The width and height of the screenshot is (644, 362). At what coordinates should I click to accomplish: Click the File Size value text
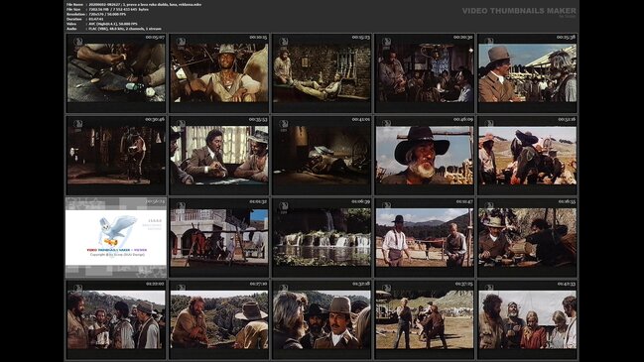[x=119, y=9]
